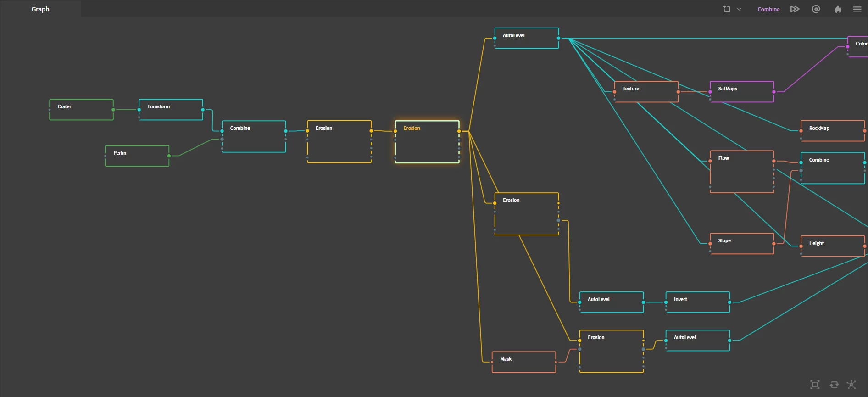This screenshot has height=397, width=868.
Task: Click the Invert node
Action: 697,302
